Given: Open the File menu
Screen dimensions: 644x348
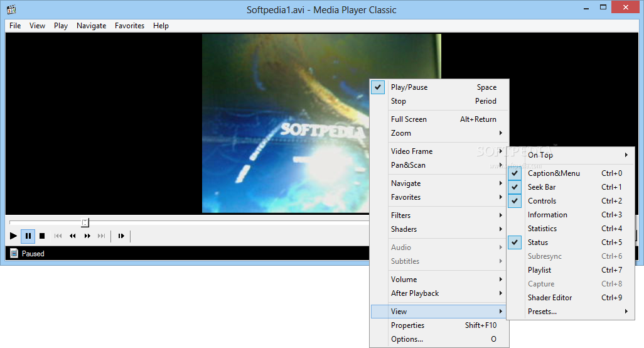Looking at the screenshot, I should pyautogui.click(x=15, y=26).
